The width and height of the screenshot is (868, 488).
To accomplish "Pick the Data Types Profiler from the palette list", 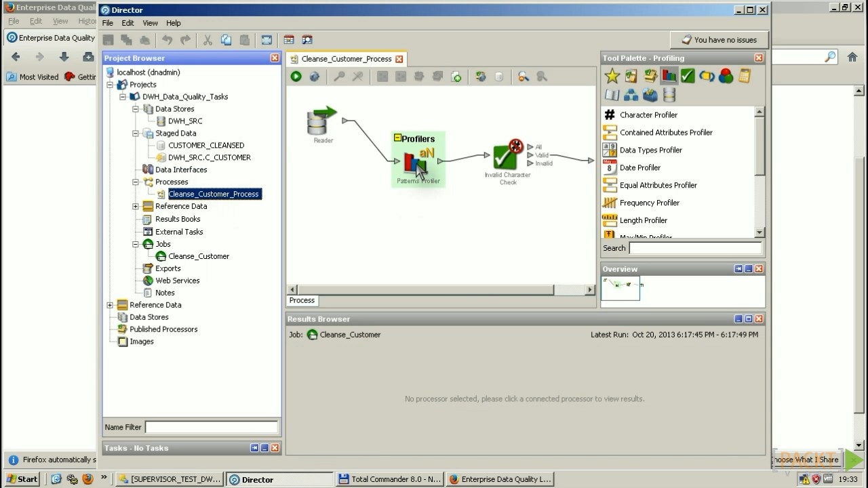I will tap(650, 150).
